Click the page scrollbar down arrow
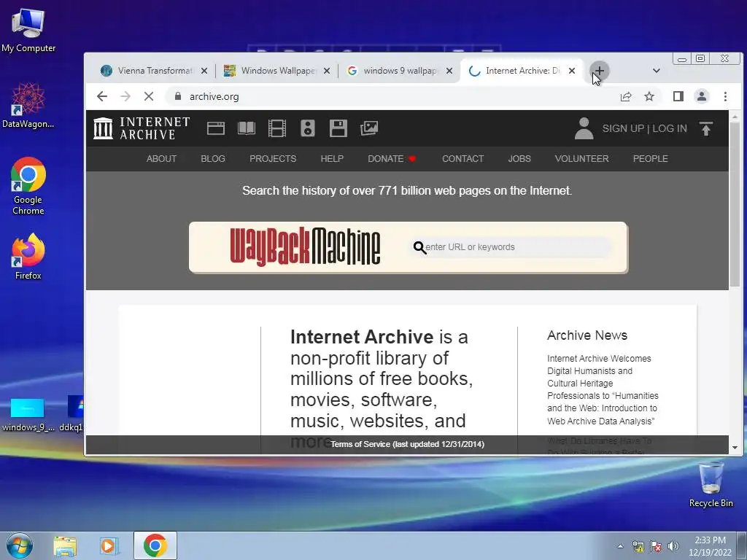 click(735, 448)
